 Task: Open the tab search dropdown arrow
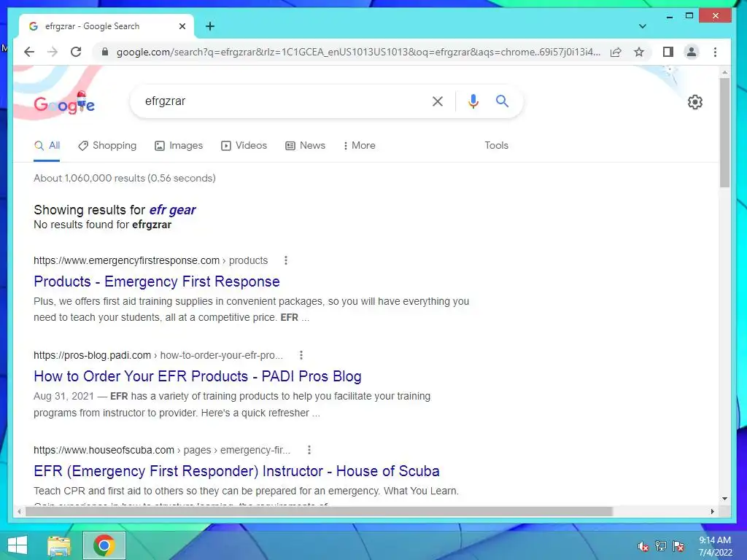click(x=642, y=26)
